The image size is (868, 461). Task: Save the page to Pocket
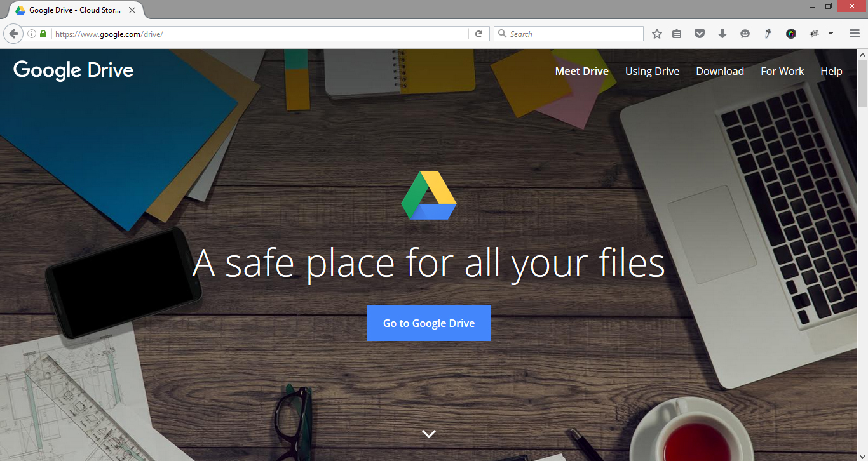[x=700, y=33]
